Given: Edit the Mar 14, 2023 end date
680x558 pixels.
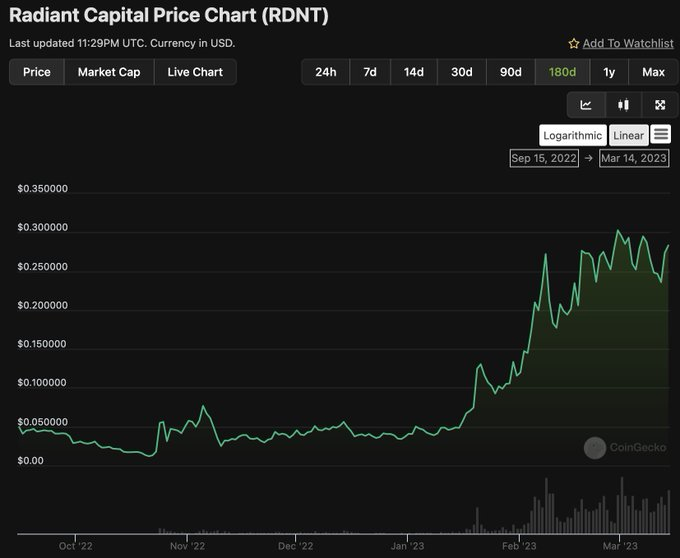Looking at the screenshot, I should click(634, 158).
